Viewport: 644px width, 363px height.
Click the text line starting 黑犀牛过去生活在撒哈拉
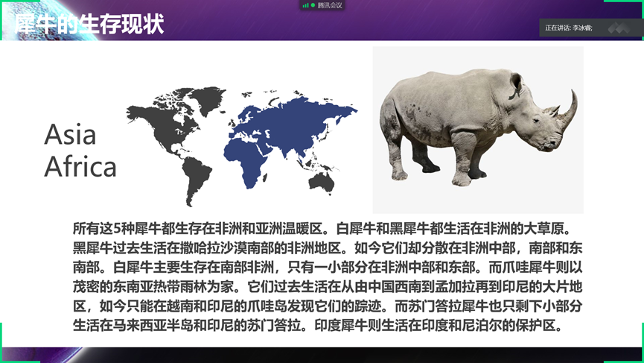click(328, 248)
